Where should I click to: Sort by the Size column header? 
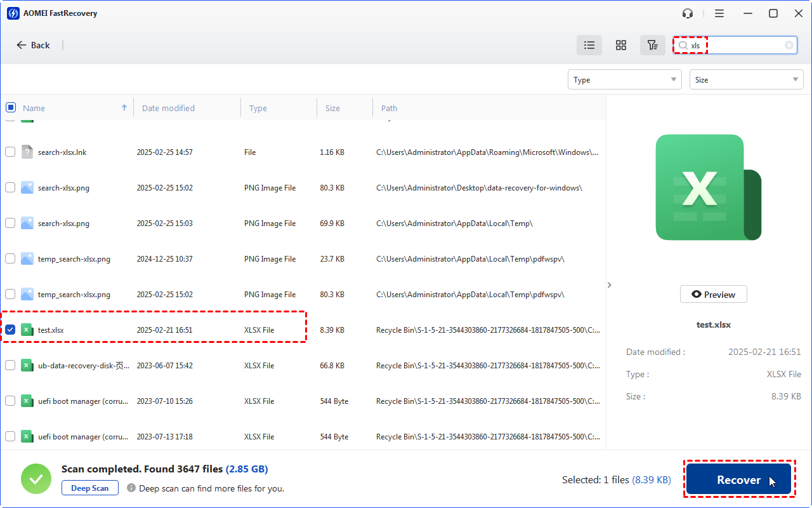tap(333, 108)
